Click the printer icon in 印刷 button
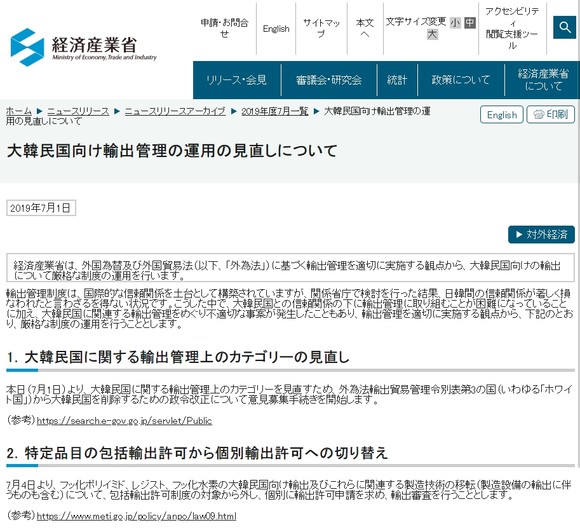Screen dimensions: 580x532 [x=539, y=115]
